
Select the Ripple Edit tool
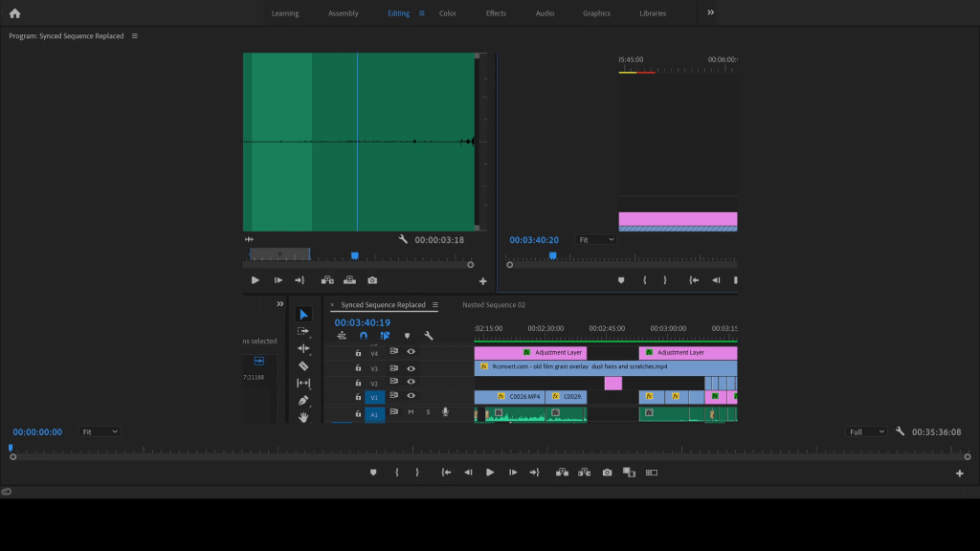303,348
